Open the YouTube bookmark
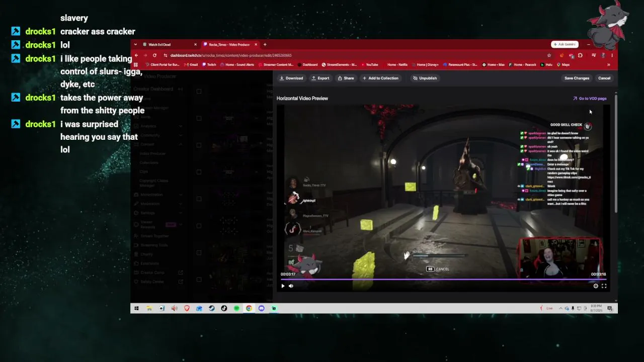 pos(369,65)
